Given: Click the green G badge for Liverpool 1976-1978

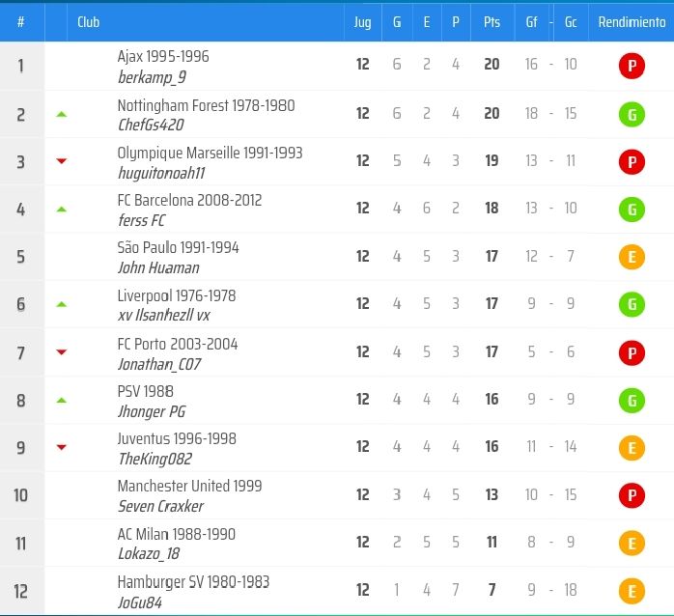Looking at the screenshot, I should [631, 304].
